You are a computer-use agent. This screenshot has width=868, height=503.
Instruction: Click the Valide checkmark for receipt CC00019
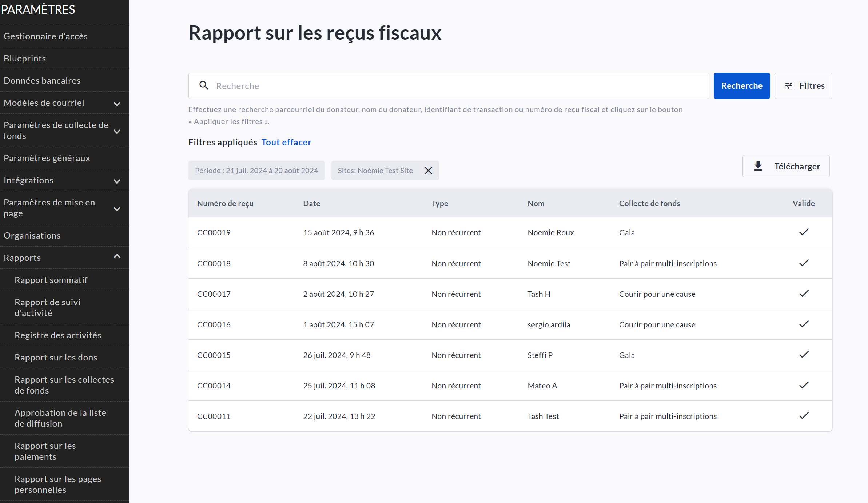(804, 232)
